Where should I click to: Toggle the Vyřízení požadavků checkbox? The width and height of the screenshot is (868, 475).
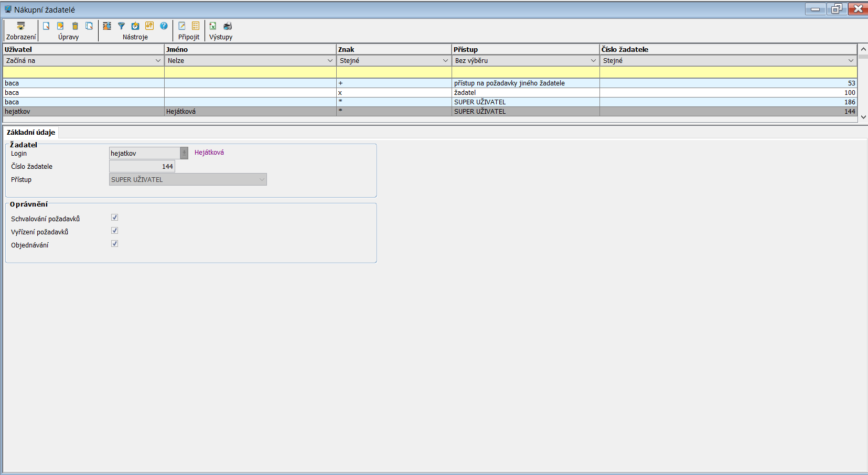click(114, 231)
